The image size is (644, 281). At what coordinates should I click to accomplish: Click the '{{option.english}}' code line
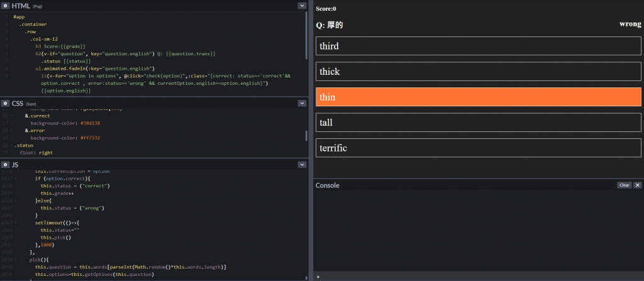pyautogui.click(x=65, y=91)
